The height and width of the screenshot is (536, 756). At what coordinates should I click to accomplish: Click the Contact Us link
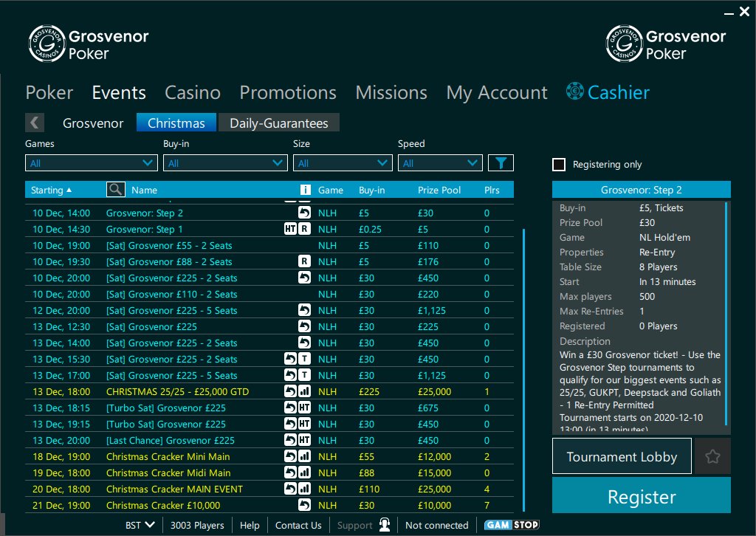click(298, 525)
